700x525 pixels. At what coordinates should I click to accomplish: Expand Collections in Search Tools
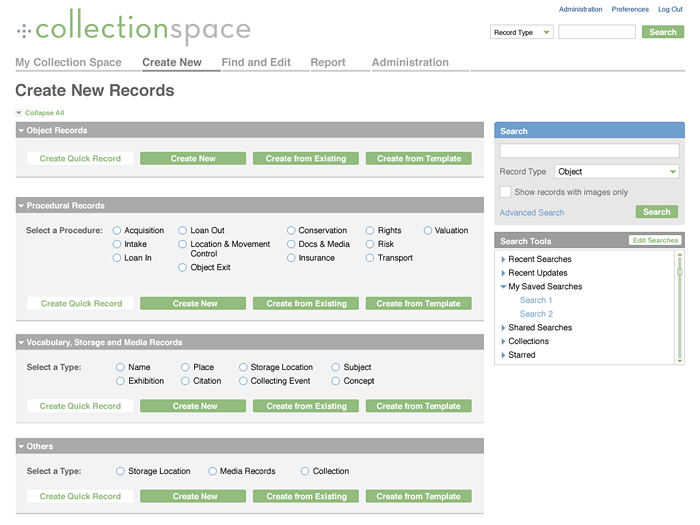click(503, 342)
